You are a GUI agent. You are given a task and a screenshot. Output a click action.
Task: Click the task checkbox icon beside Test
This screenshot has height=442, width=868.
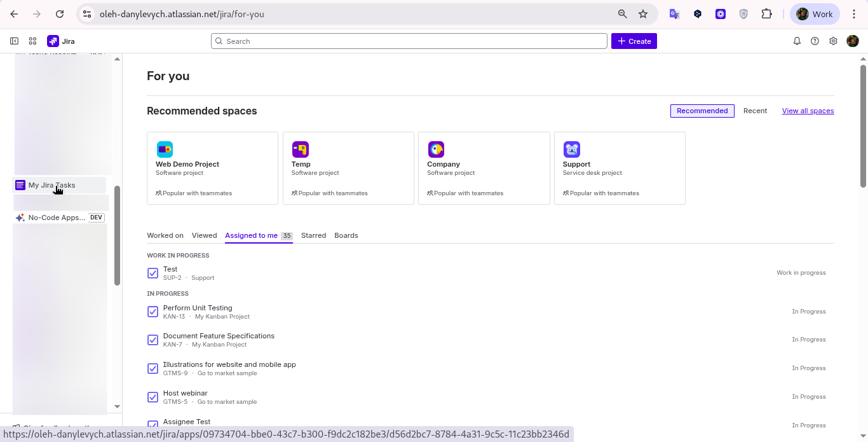coord(153,273)
